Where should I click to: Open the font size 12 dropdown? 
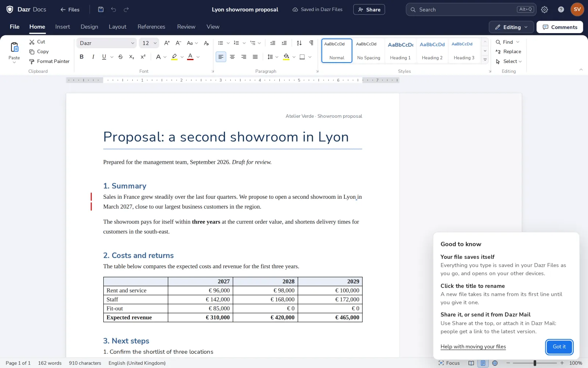pyautogui.click(x=149, y=43)
